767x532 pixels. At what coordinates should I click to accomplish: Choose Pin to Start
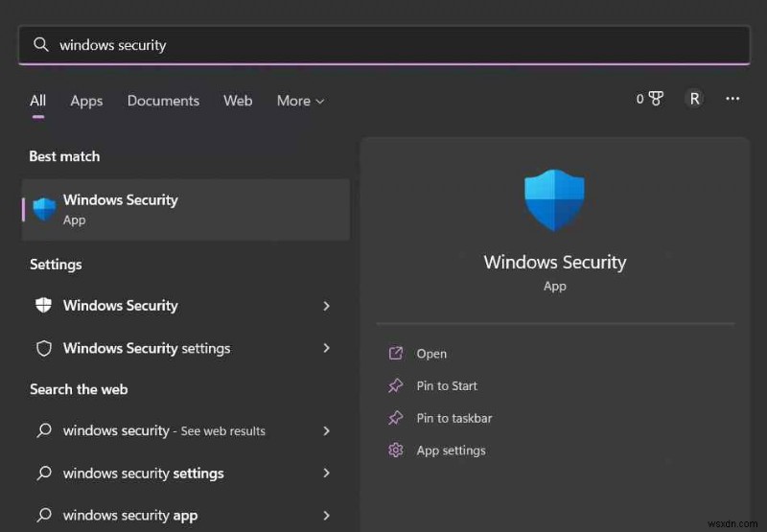447,385
